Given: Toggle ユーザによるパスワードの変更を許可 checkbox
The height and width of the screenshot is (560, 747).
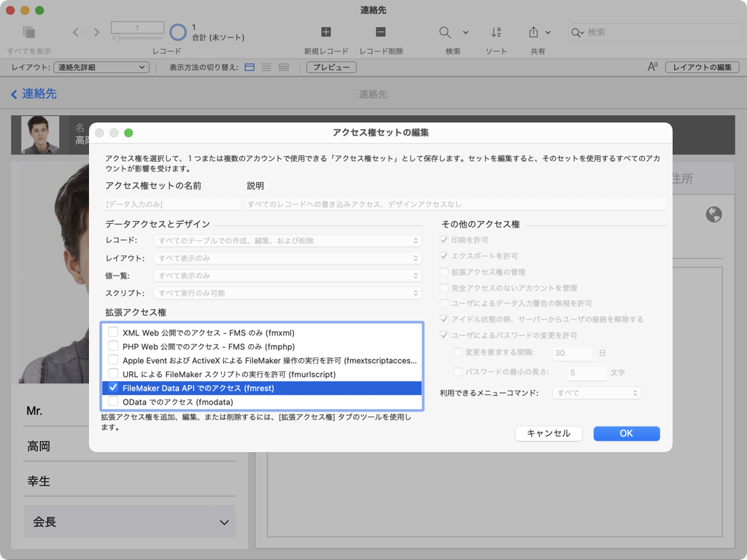Looking at the screenshot, I should point(444,335).
